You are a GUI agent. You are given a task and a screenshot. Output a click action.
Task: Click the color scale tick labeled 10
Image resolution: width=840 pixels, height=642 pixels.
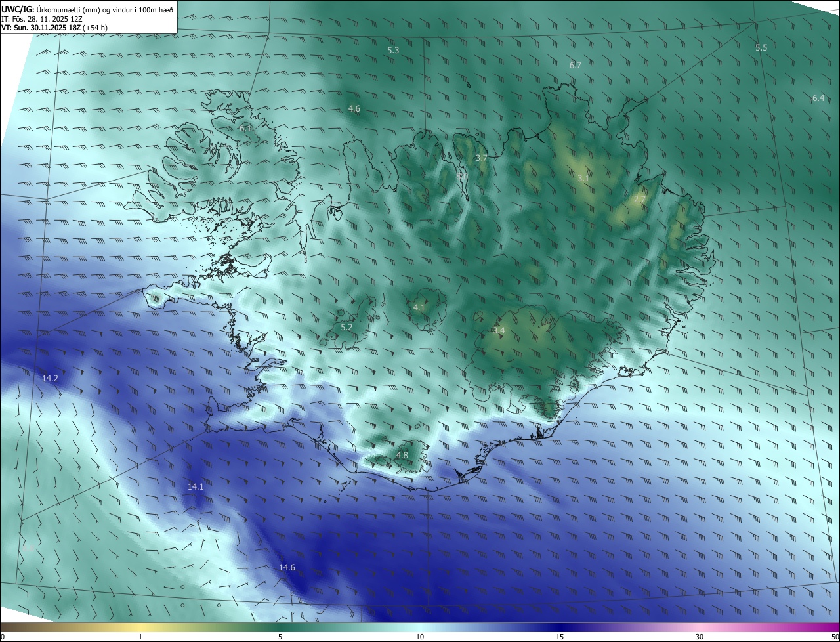coord(420,637)
